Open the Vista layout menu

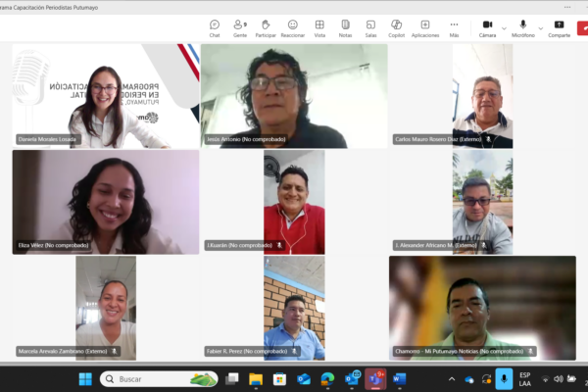[x=319, y=27]
